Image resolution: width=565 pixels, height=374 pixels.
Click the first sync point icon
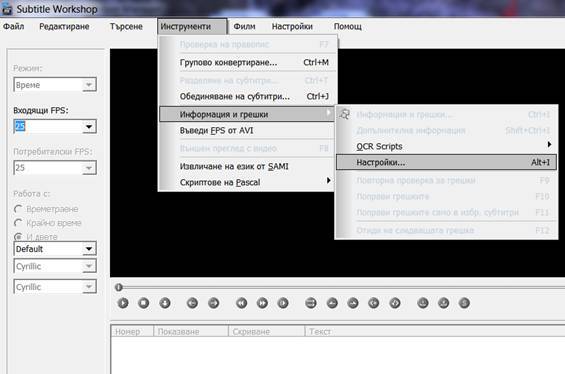click(423, 303)
